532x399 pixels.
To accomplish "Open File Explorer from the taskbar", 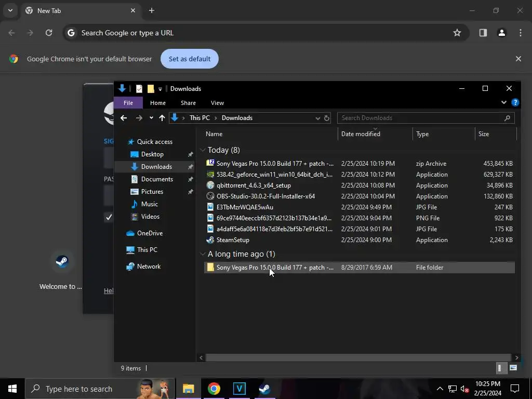I will 188,389.
